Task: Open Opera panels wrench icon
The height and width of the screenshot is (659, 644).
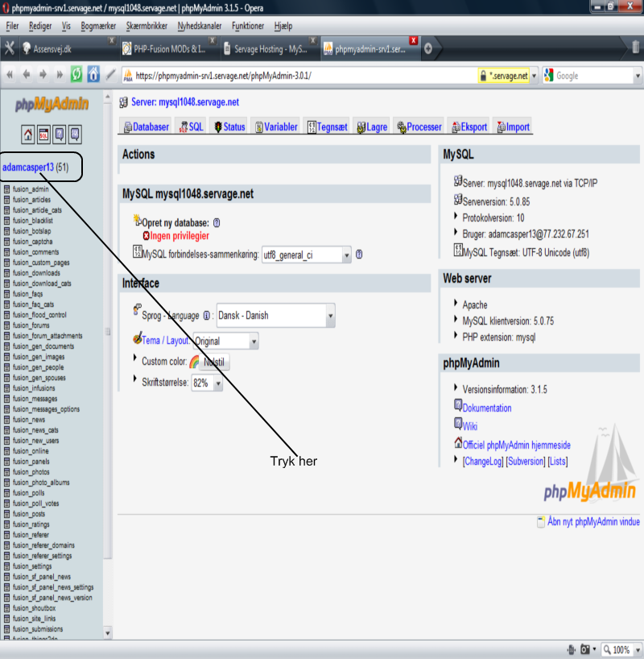Action: pos(9,48)
